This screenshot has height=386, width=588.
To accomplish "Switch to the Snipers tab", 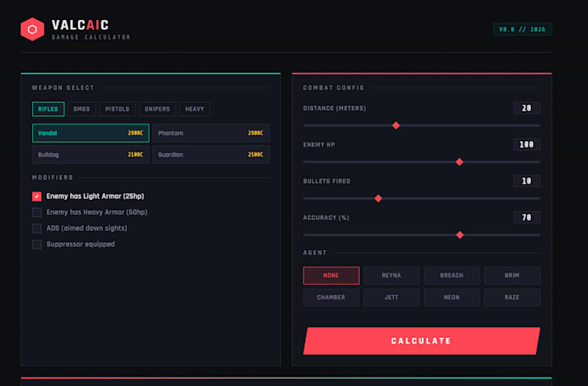I will [x=157, y=109].
